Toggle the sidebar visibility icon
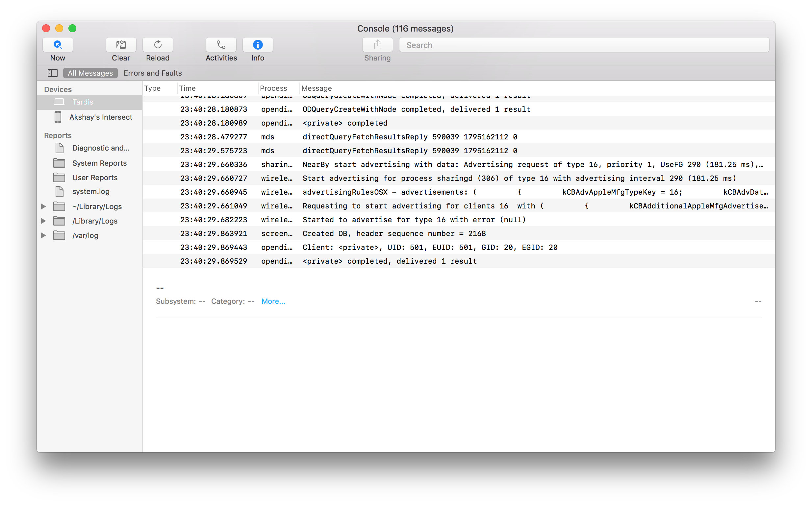812x505 pixels. coord(52,73)
